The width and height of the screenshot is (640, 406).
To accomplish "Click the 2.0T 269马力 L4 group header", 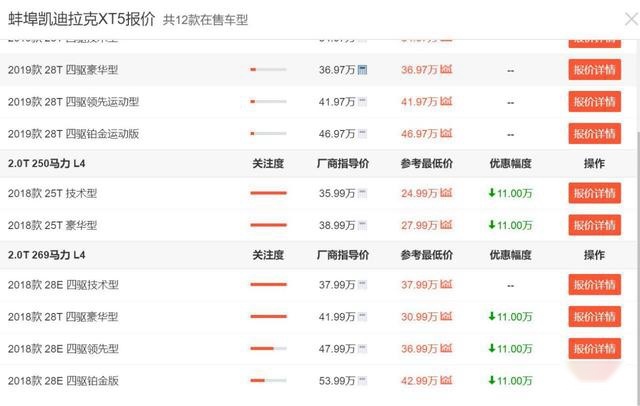I will point(47,255).
